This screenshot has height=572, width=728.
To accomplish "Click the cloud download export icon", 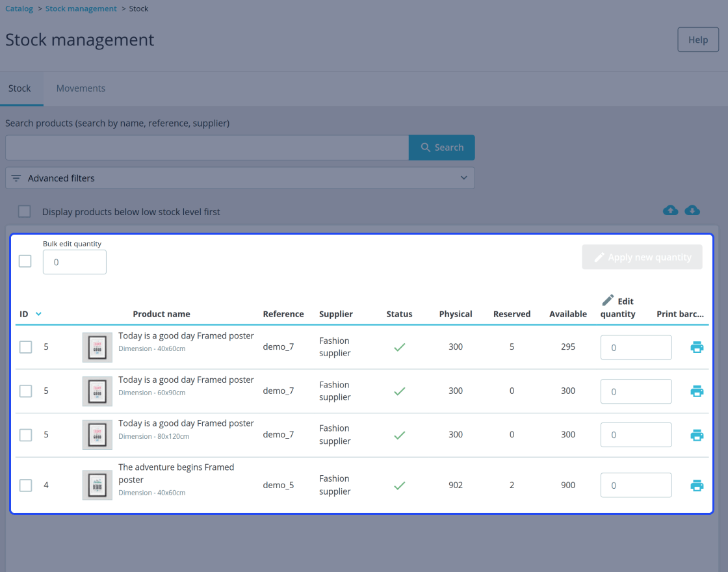I will [x=692, y=211].
